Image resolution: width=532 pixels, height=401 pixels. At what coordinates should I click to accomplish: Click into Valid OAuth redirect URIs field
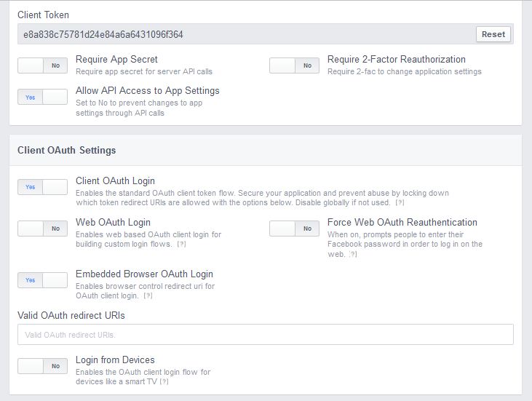coord(266,335)
